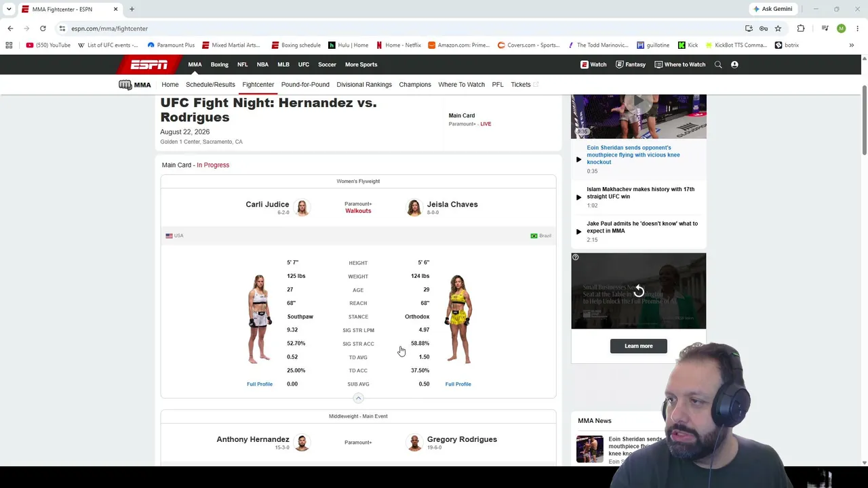Click the address bar URL field
The height and width of the screenshot is (488, 868).
point(400,28)
